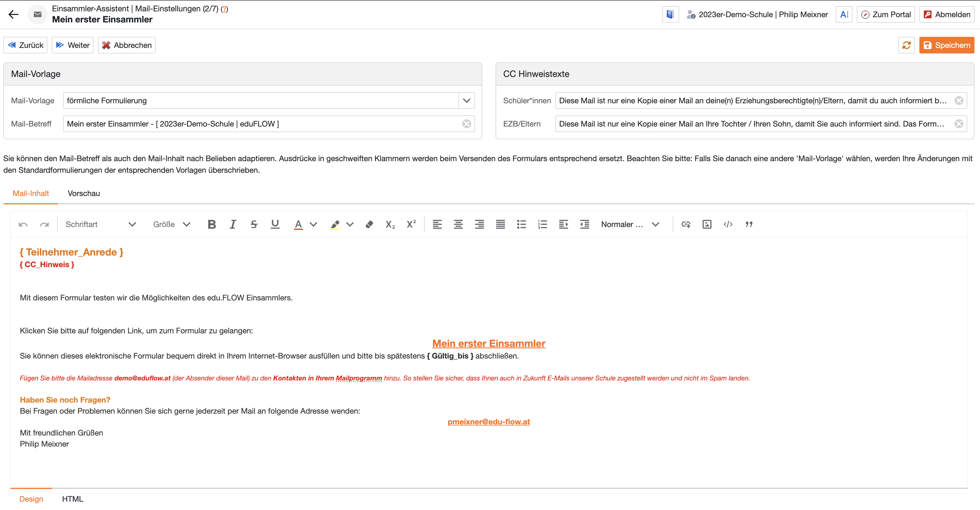Apply italic formatting

click(x=233, y=224)
